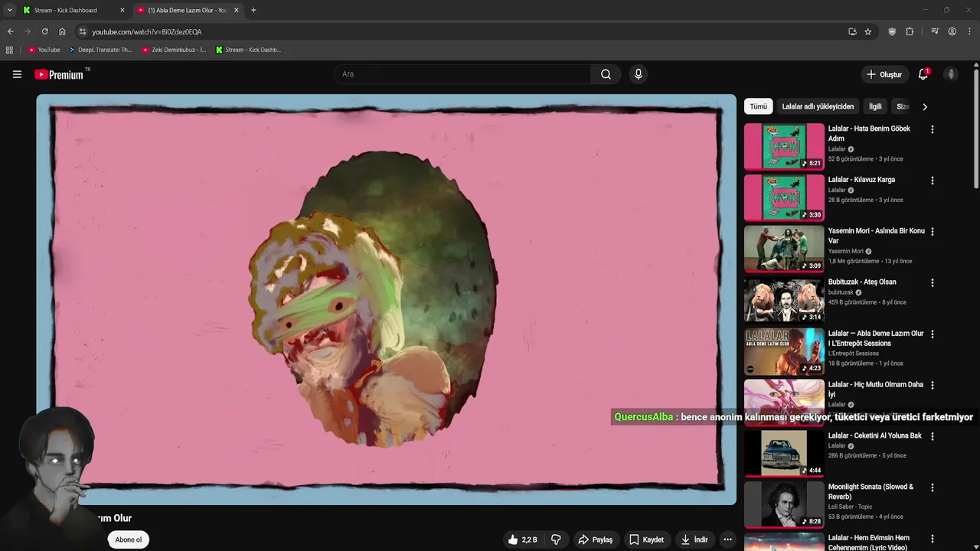The height and width of the screenshot is (551, 980).
Task: Click the Oluştur create button
Action: coord(884,74)
